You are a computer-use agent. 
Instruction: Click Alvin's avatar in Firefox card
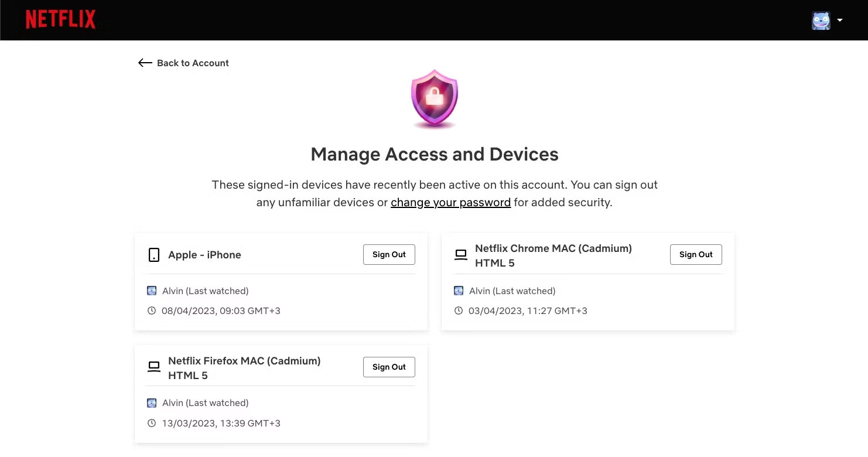pyautogui.click(x=152, y=403)
